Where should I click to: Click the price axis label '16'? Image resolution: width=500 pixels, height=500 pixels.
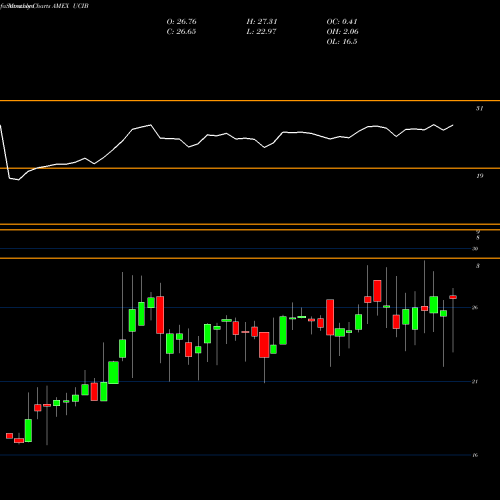coord(475,455)
